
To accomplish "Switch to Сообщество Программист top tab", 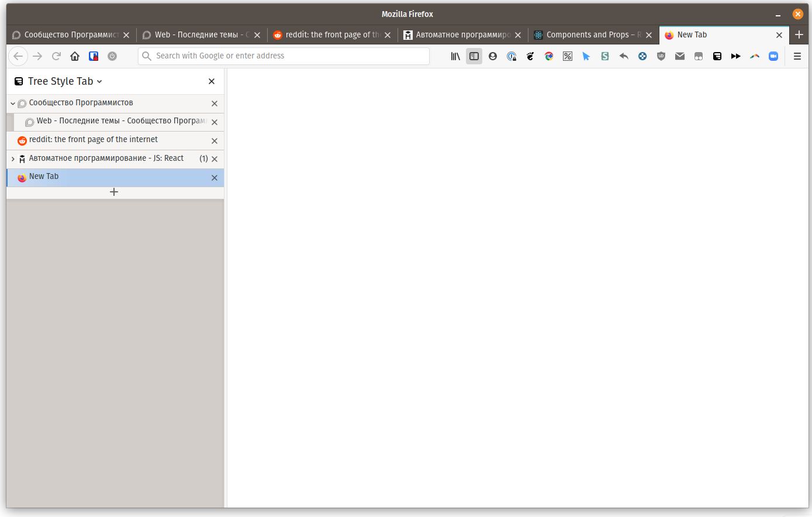I will point(71,35).
